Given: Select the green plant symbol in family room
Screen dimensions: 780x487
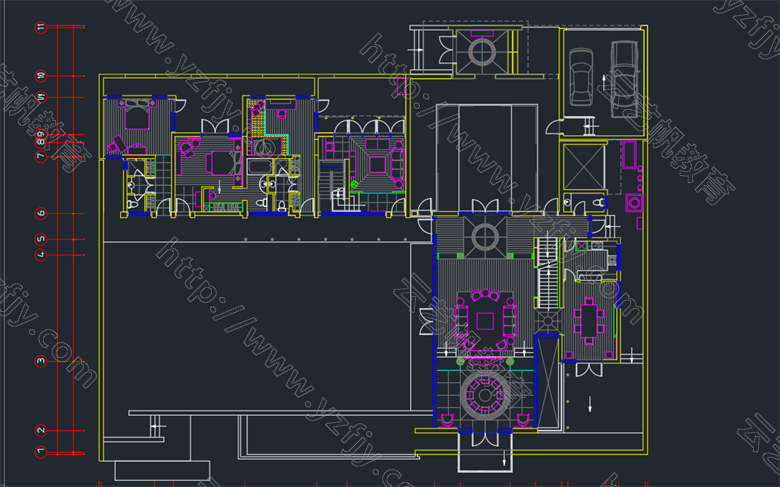Looking at the screenshot, I should coord(354,185).
